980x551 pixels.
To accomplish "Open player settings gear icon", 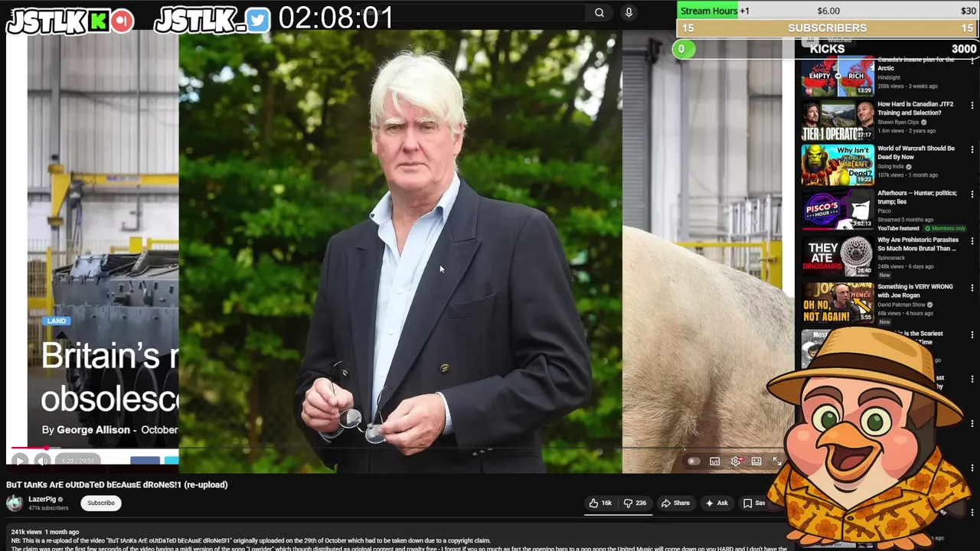I will point(736,461).
